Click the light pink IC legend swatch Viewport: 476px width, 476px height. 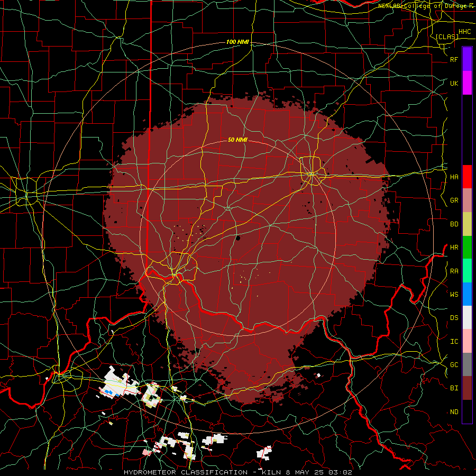click(467, 341)
